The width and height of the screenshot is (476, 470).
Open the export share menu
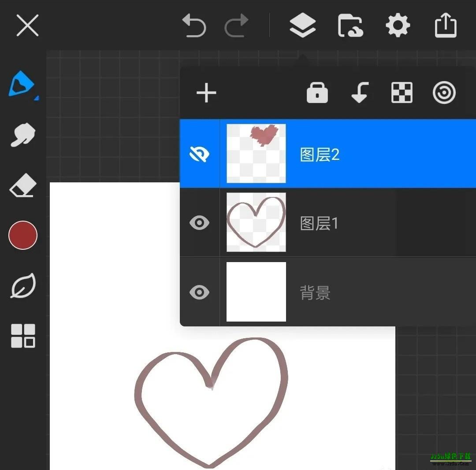coord(445,25)
